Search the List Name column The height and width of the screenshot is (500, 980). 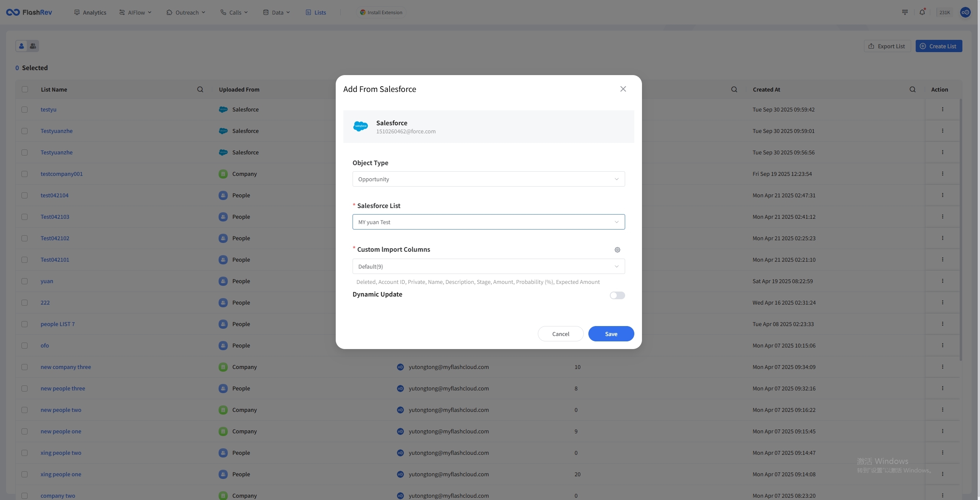click(200, 89)
